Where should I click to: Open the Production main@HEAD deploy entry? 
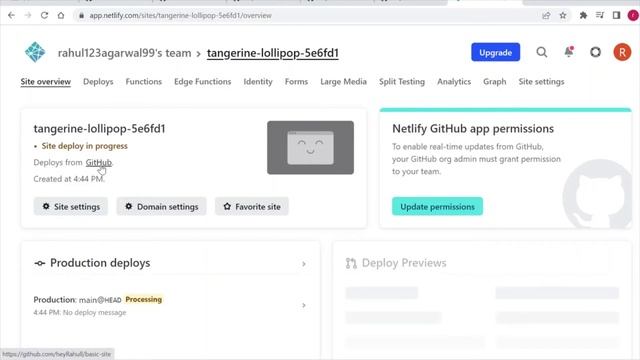170,305
